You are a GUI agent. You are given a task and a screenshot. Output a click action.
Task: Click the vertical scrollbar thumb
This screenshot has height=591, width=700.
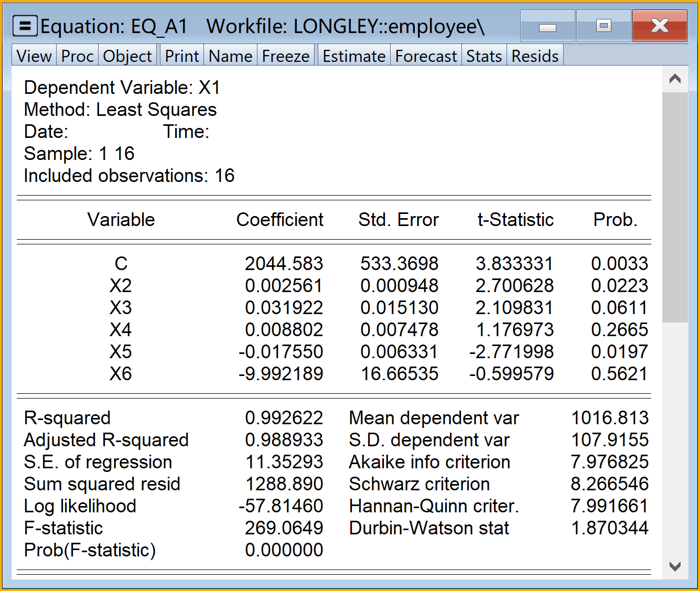[675, 207]
